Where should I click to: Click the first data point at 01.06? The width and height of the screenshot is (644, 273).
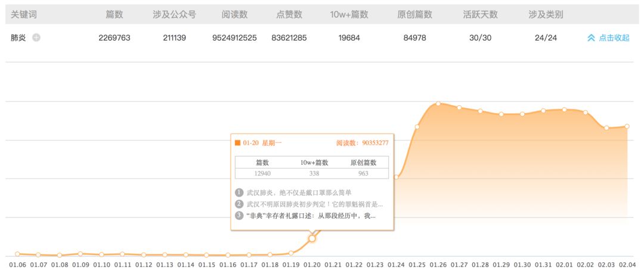pyautogui.click(x=17, y=254)
